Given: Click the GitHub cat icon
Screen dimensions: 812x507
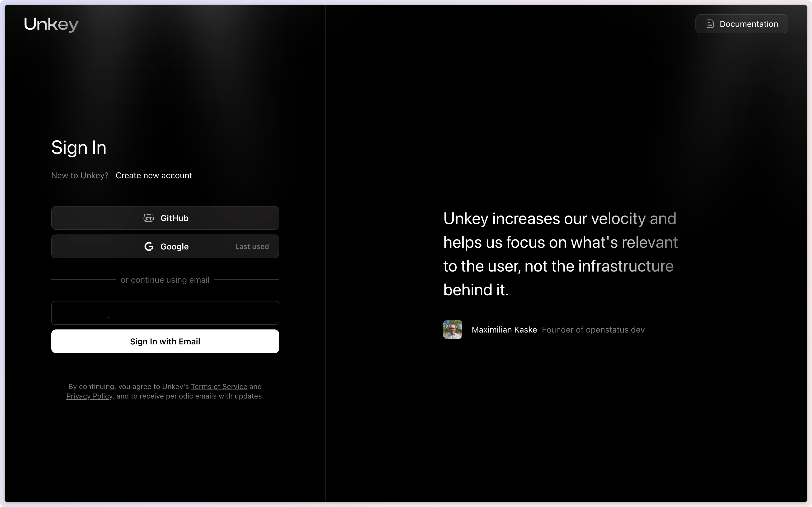Looking at the screenshot, I should (x=149, y=218).
